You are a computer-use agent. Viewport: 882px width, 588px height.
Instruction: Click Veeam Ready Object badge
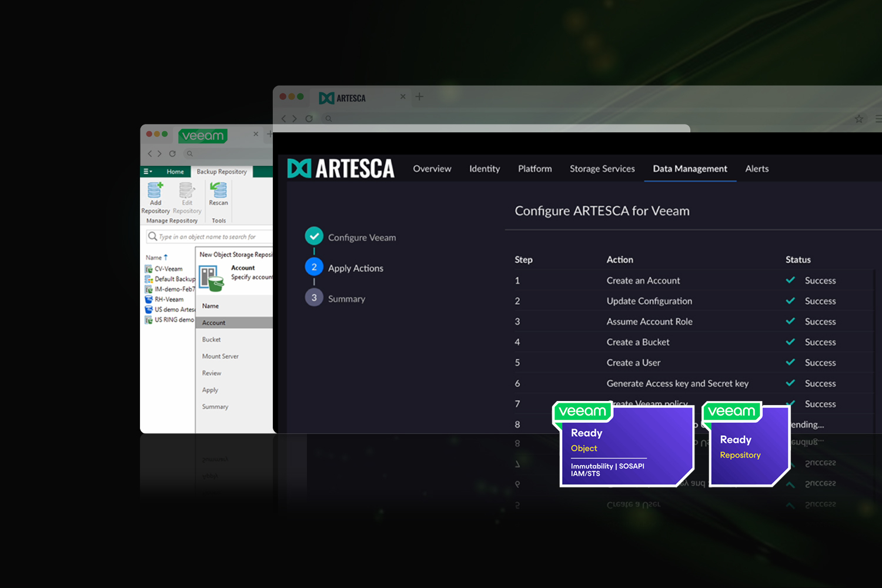tap(624, 445)
